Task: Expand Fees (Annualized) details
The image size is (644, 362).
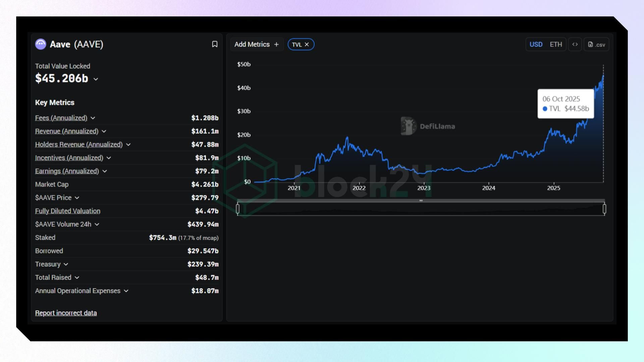Action: tap(93, 118)
